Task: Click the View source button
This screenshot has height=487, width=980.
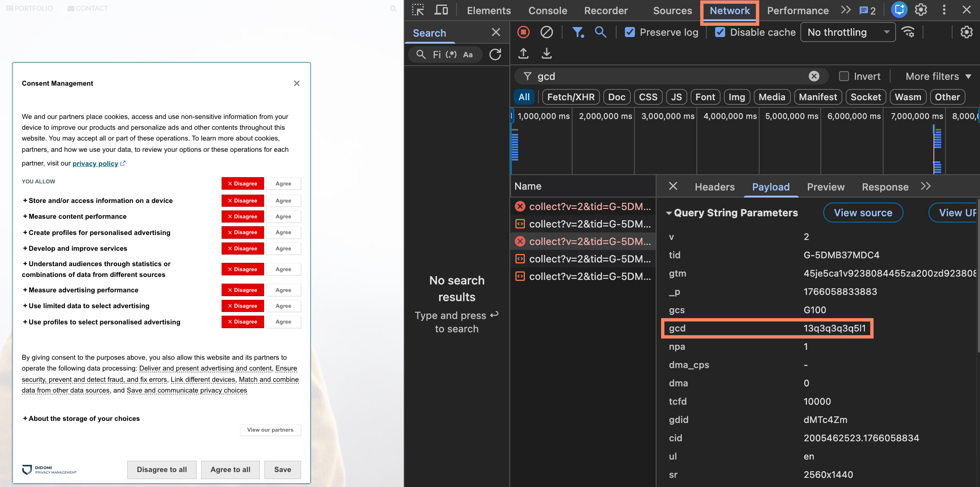Action: coord(863,213)
